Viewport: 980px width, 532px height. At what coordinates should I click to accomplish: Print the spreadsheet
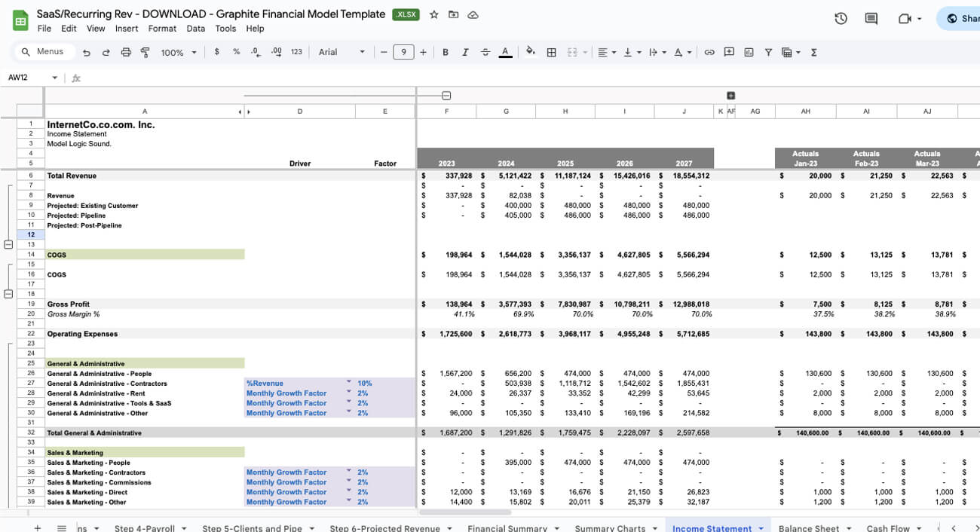coord(126,52)
